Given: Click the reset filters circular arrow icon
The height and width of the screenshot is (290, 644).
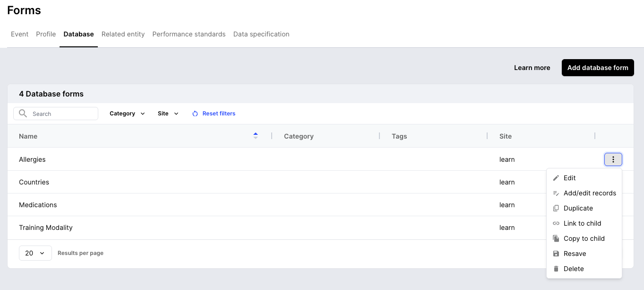Looking at the screenshot, I should tap(195, 114).
